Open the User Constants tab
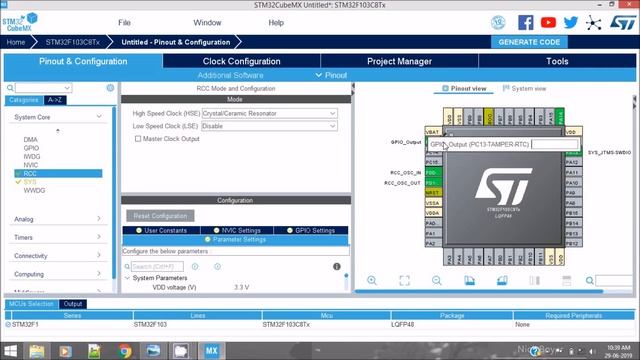640x360 pixels. coord(162,230)
